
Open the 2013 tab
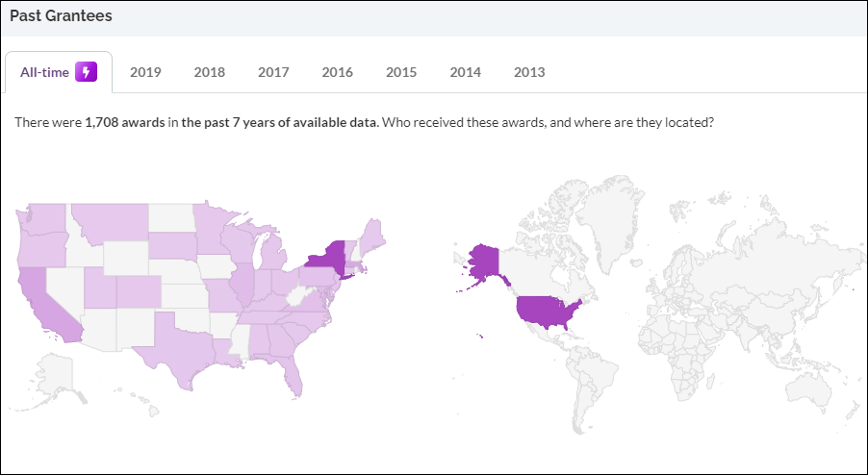tap(529, 72)
